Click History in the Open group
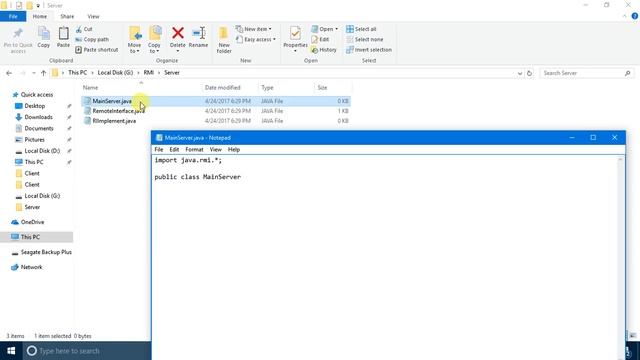640x360 pixels. tap(324, 49)
